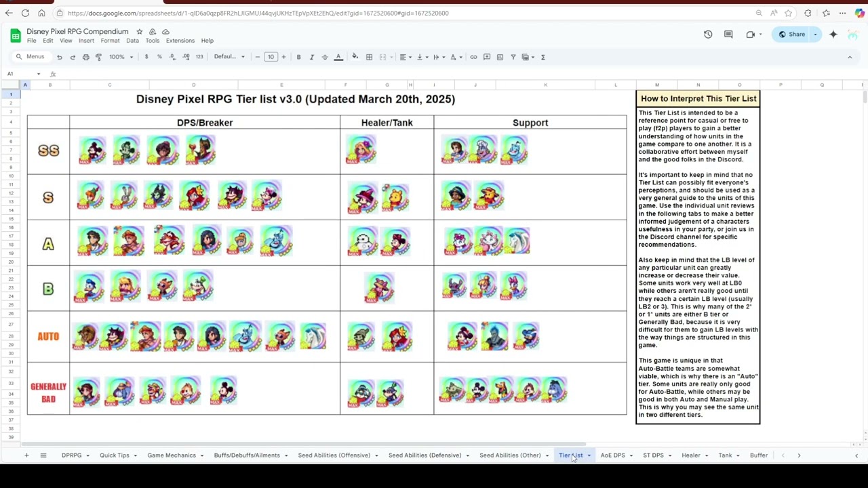Star the Disney Pixel RPG Compendium document
The height and width of the screenshot is (488, 868).
(139, 32)
